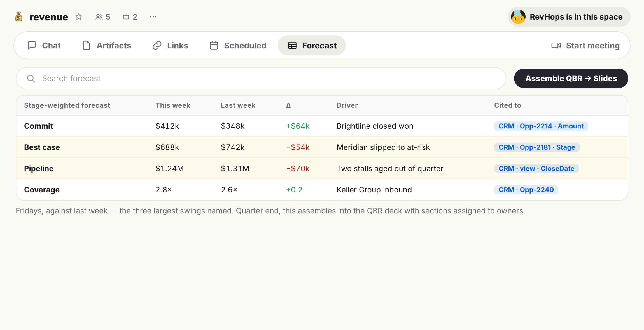The width and height of the screenshot is (644, 330).
Task: Click Keller Group inbound driver
Action: pos(374,190)
